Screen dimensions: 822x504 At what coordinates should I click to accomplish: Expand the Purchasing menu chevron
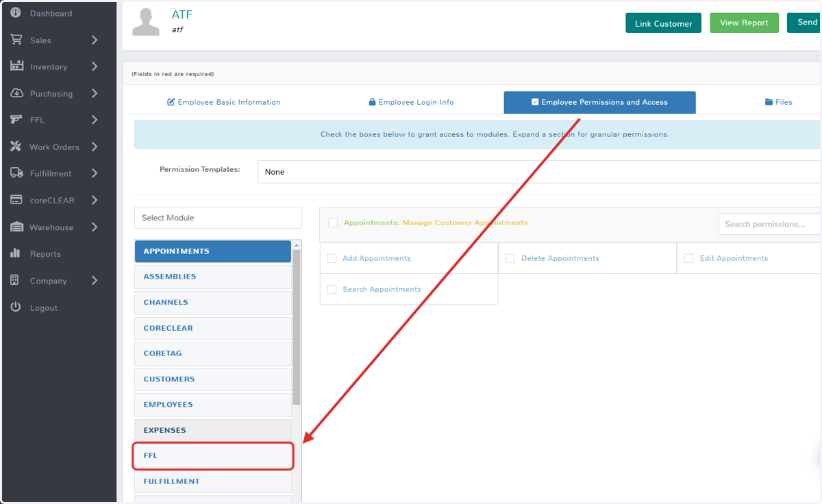[x=95, y=93]
